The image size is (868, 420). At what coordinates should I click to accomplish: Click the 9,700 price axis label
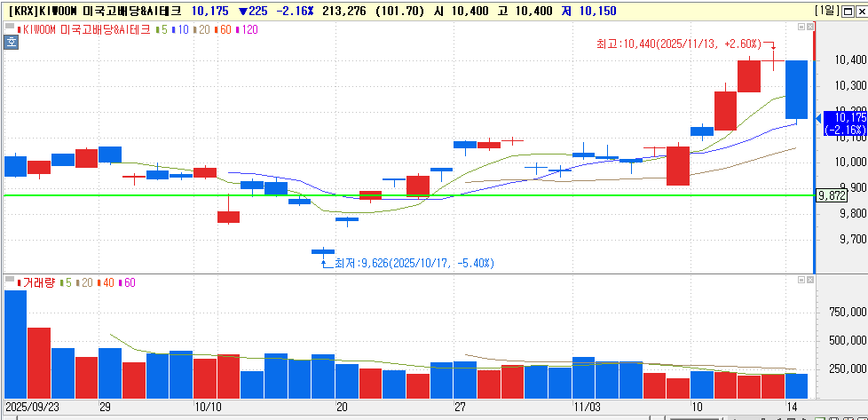tap(851, 240)
